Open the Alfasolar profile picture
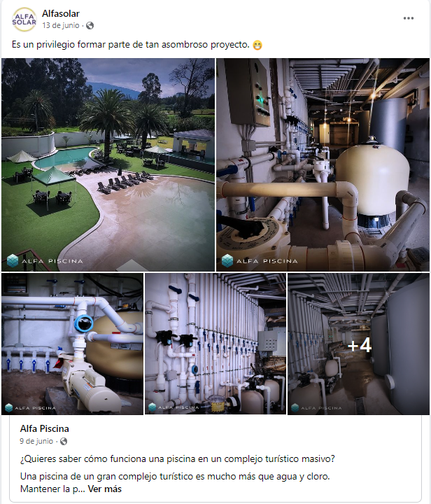This screenshot has height=504, width=431. pos(24,20)
